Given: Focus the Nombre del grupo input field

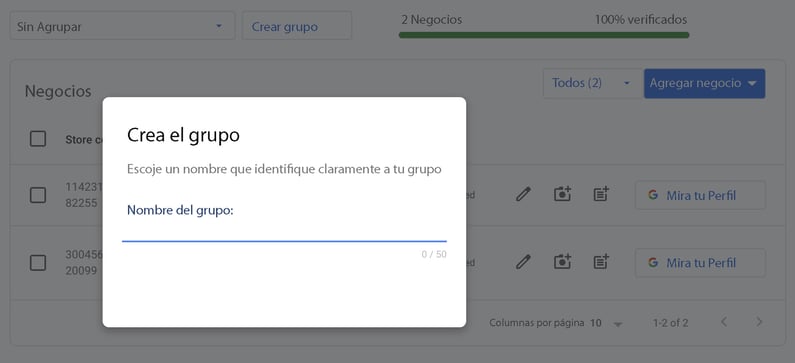Looking at the screenshot, I should (x=284, y=231).
